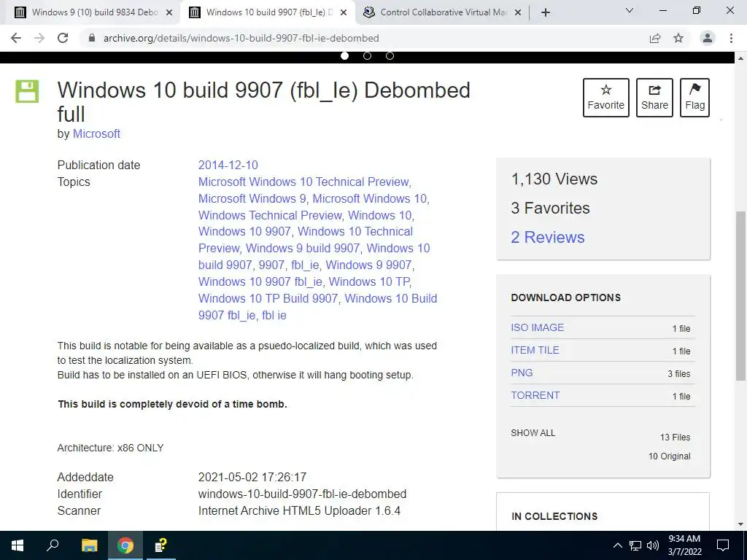Image resolution: width=747 pixels, height=560 pixels.
Task: Open the PNG download option
Action: point(522,373)
